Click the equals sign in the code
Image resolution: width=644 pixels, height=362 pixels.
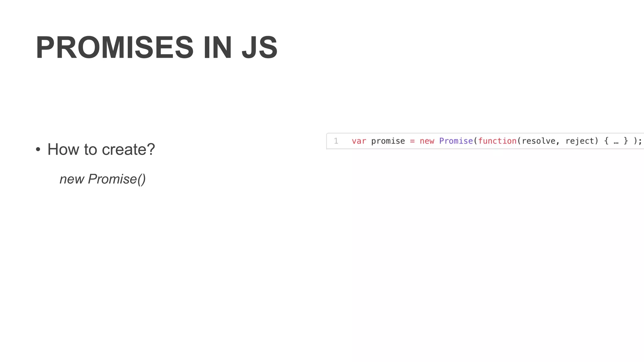(412, 141)
